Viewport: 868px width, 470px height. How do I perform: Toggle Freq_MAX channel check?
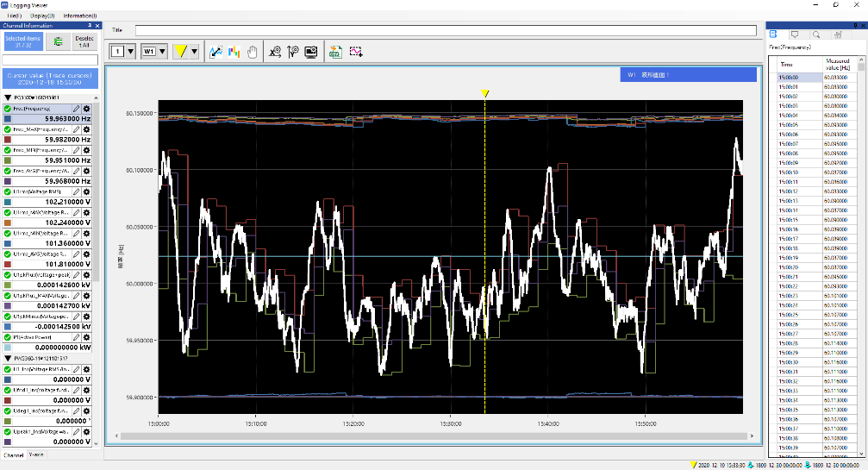[x=7, y=129]
